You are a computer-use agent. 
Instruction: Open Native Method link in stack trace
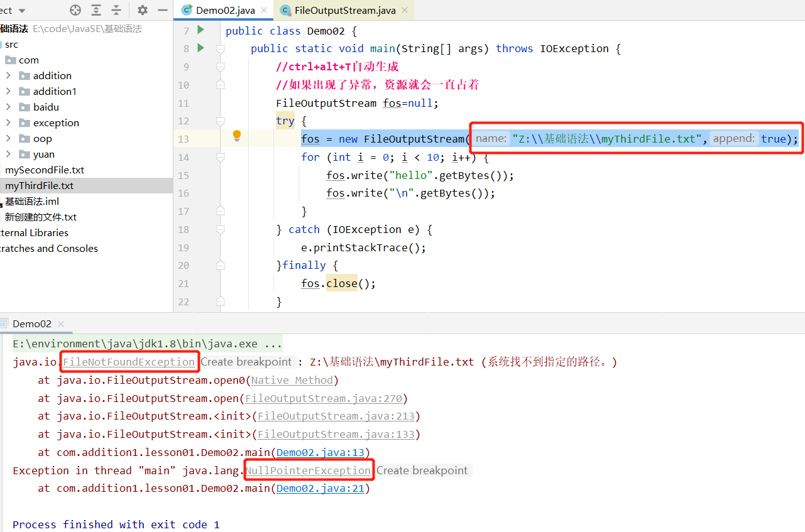point(292,380)
